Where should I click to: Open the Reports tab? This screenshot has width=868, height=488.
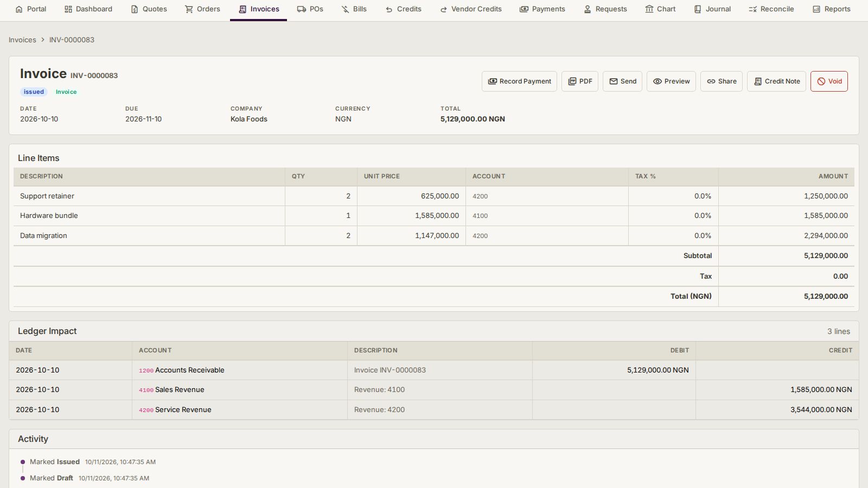point(832,9)
